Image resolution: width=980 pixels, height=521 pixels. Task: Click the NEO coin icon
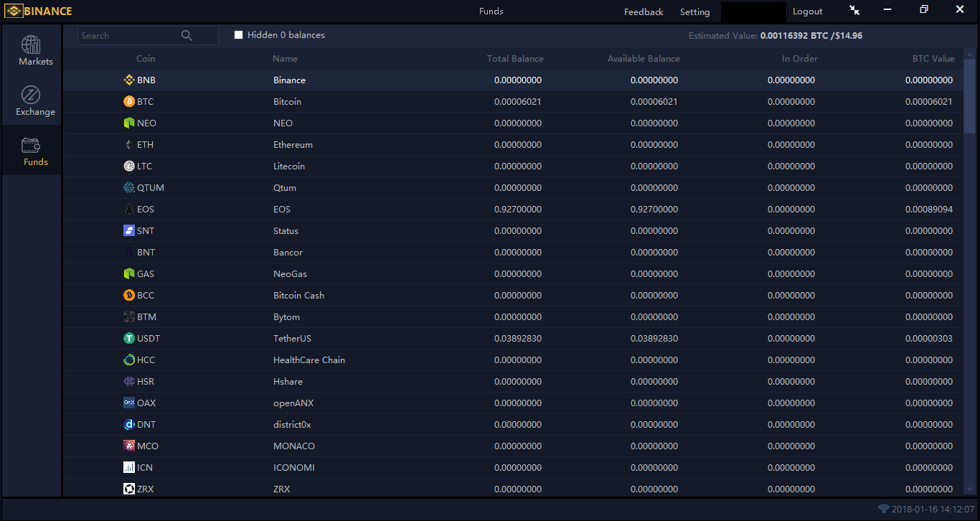(129, 123)
